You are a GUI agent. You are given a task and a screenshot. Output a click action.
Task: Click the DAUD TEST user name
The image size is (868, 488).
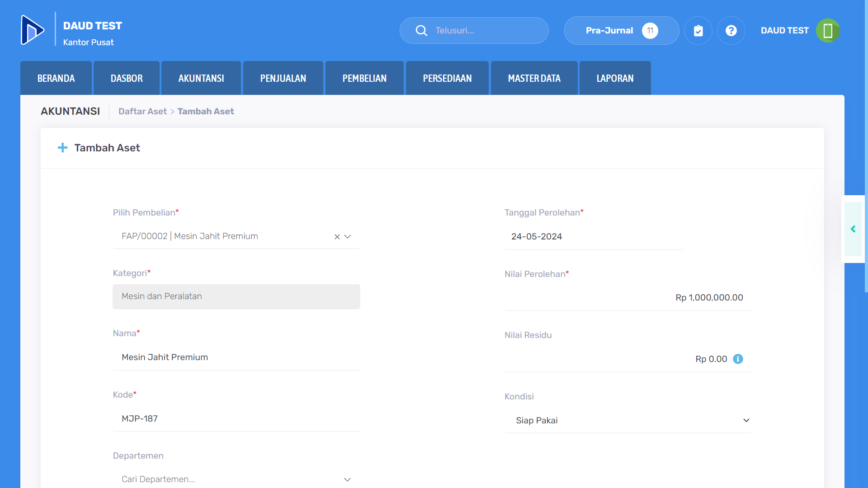(784, 30)
